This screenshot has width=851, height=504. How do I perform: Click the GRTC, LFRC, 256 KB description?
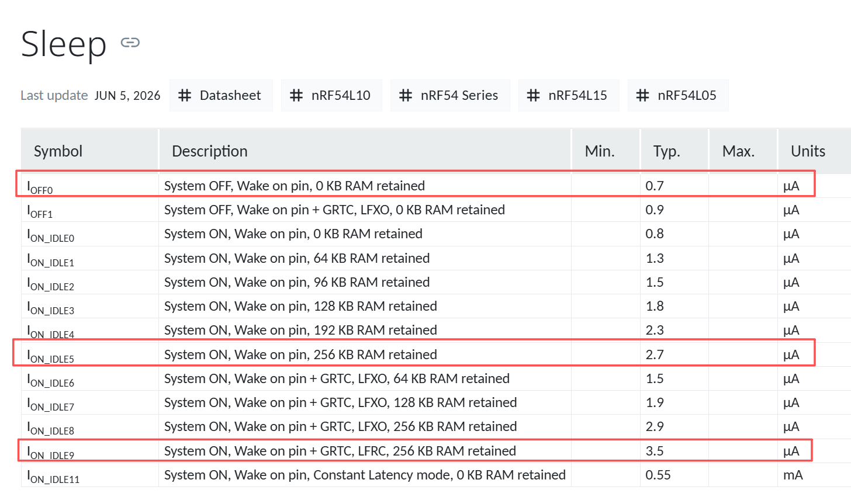[340, 451]
